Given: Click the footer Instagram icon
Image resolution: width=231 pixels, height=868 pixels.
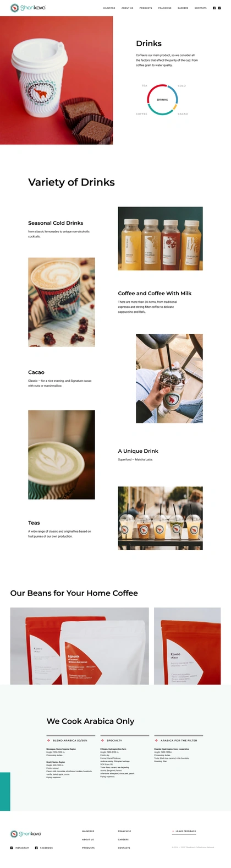Looking at the screenshot, I should (12, 848).
